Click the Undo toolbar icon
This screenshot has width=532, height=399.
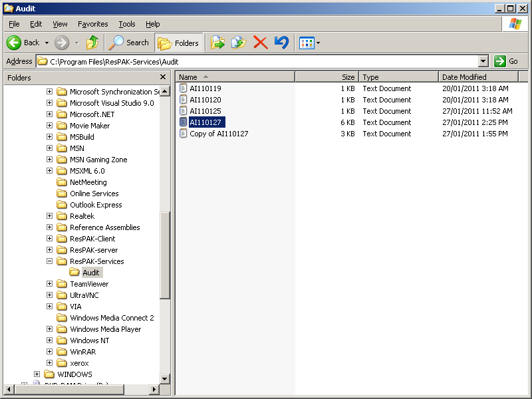pos(281,43)
